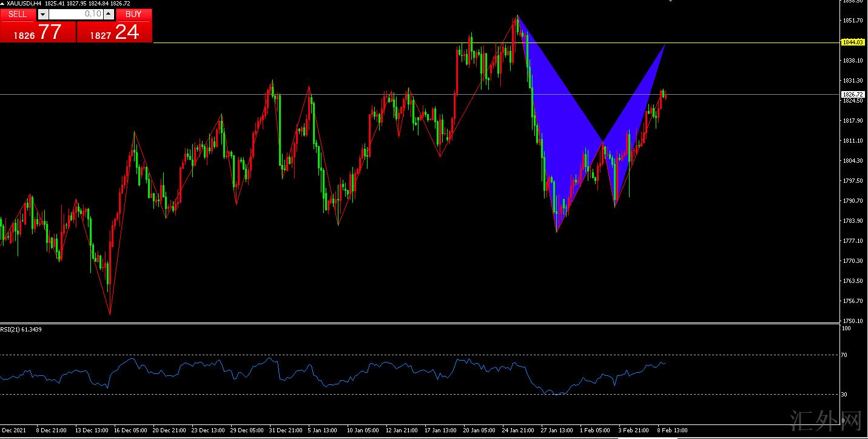Screen dimensions: 868x439
Task: Click the 24 Jan 21:00 time axis label
Action: point(519,430)
